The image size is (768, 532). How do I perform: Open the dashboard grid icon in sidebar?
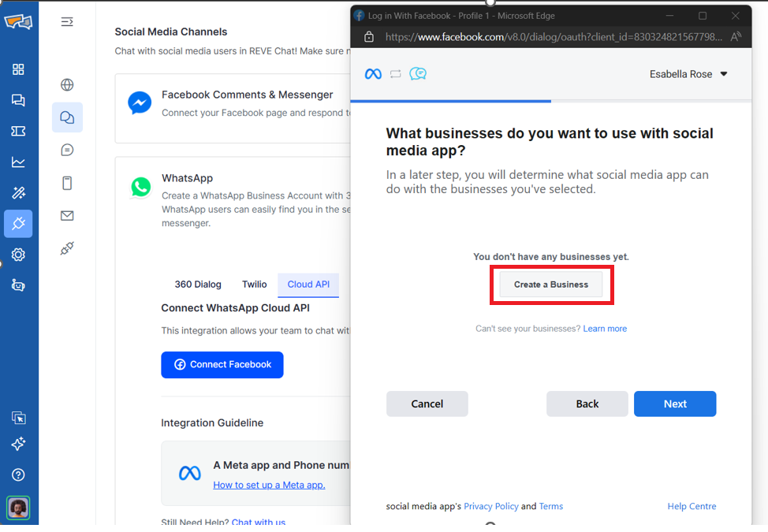[18, 69]
